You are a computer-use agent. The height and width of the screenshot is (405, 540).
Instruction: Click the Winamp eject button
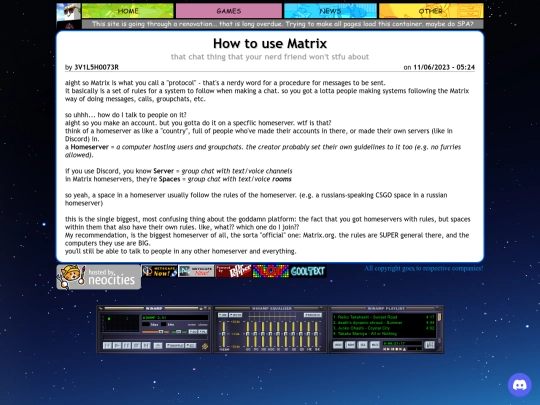coord(158,346)
